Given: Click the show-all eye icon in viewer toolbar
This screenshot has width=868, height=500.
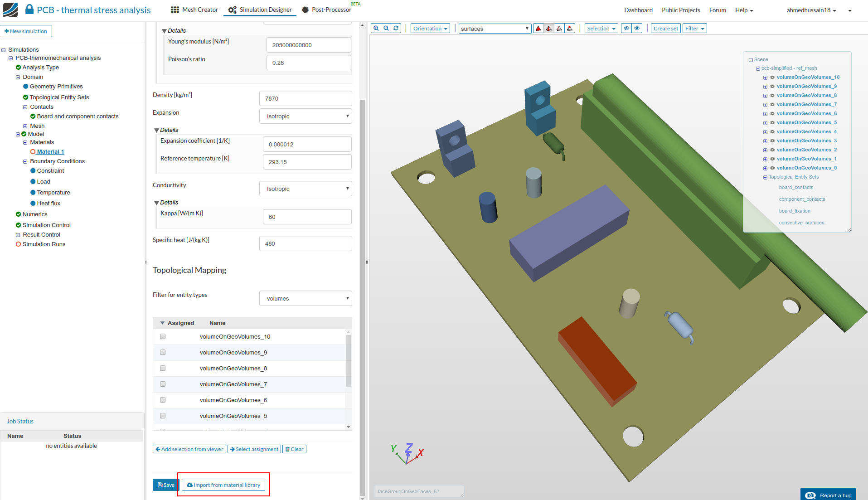Looking at the screenshot, I should 637,28.
